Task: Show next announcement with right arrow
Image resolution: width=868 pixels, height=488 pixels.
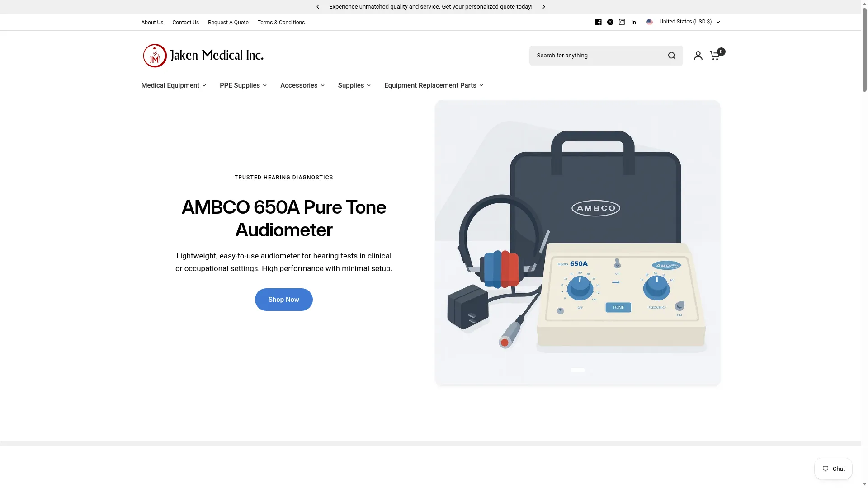Action: [543, 7]
